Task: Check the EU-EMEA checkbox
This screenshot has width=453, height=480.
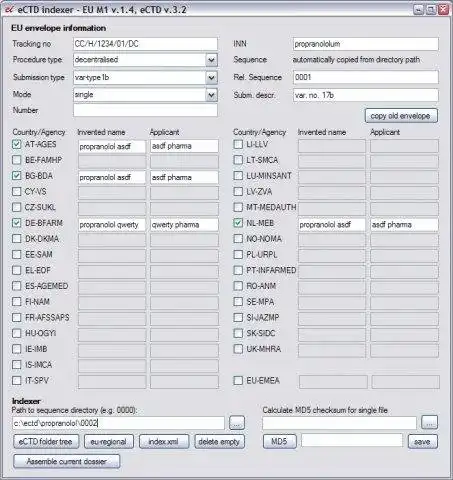Action: [238, 380]
